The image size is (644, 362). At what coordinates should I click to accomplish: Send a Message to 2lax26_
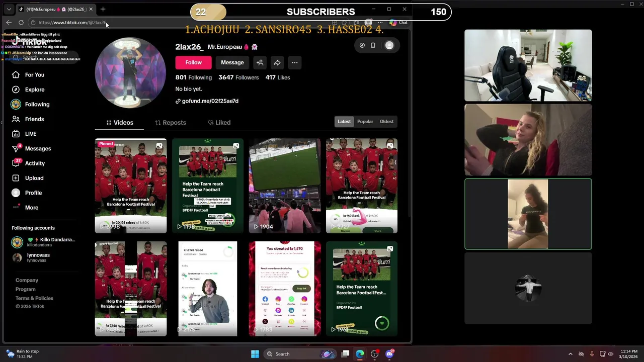point(232,62)
